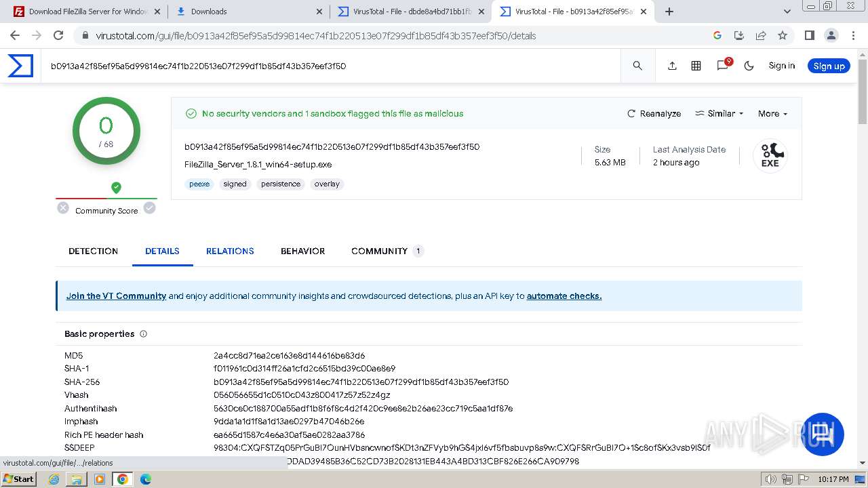
Task: Click the Basic properties info icon
Action: pos(143,334)
